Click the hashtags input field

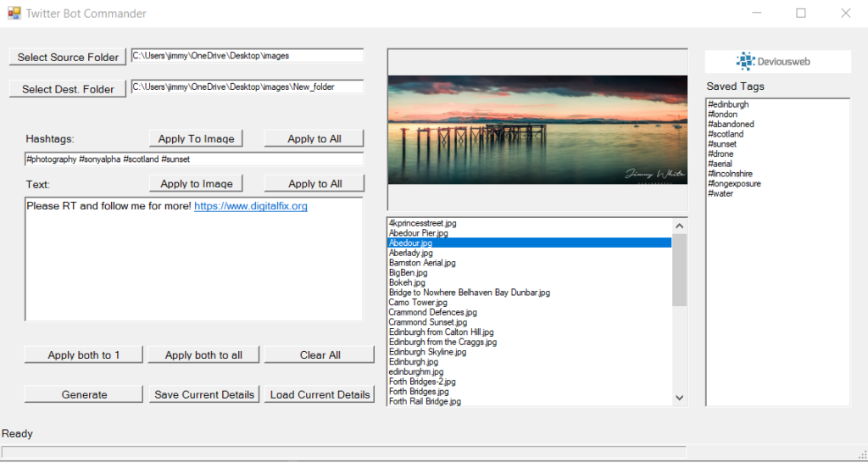coord(193,159)
